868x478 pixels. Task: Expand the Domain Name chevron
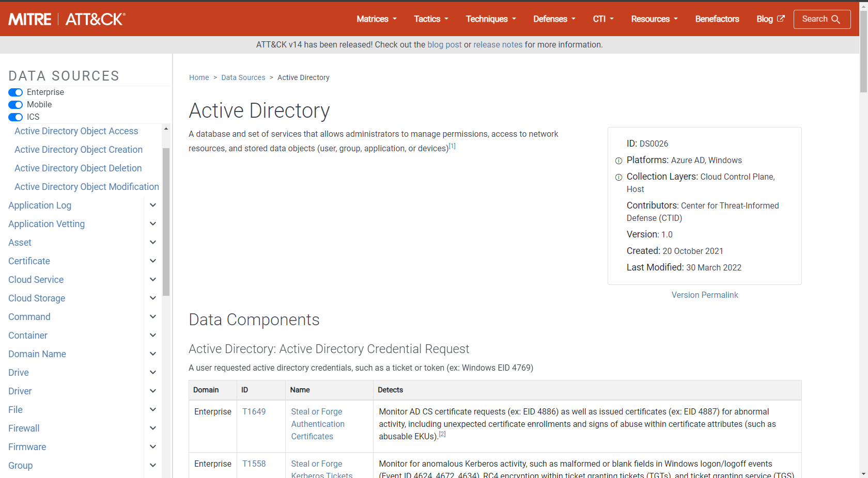tap(153, 354)
